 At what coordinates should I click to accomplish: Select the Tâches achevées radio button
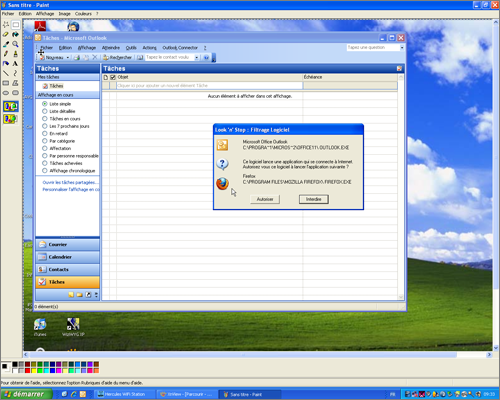45,163
